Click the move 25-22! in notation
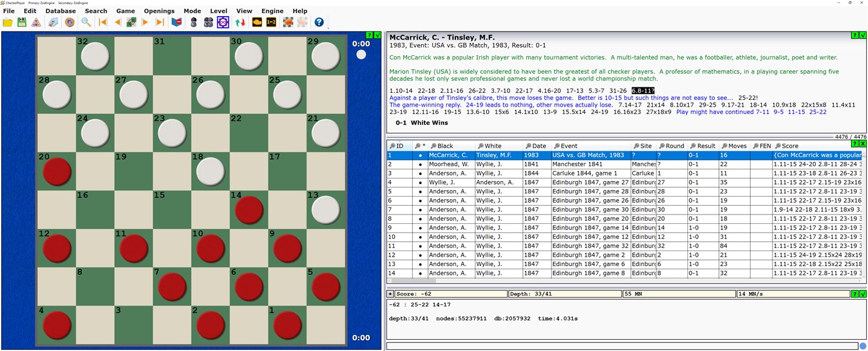The width and height of the screenshot is (868, 351). click(748, 98)
